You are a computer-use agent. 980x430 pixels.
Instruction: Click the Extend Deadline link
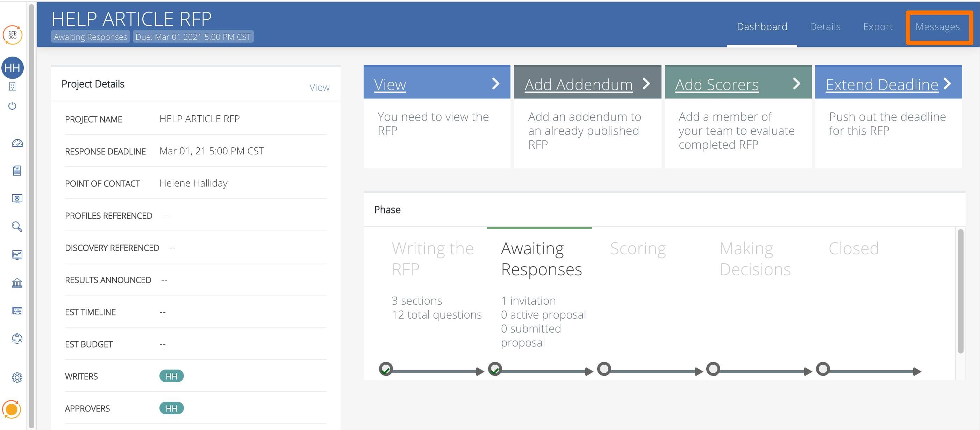click(881, 85)
